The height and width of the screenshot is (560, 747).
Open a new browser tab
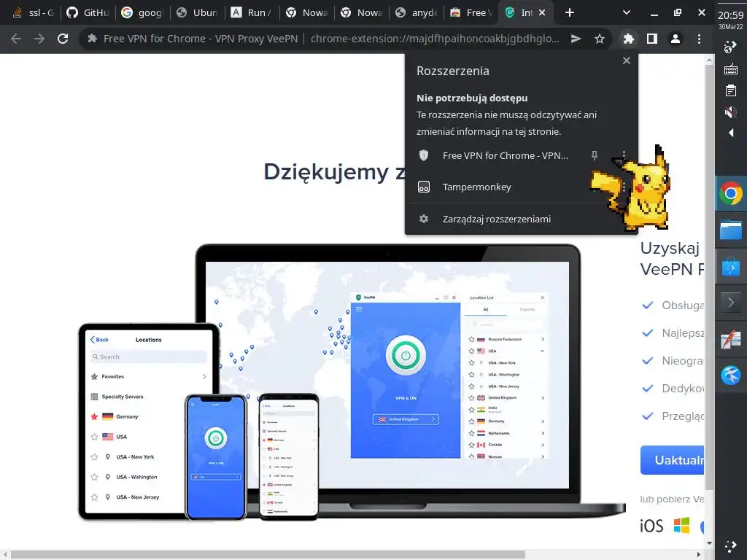[x=569, y=13]
